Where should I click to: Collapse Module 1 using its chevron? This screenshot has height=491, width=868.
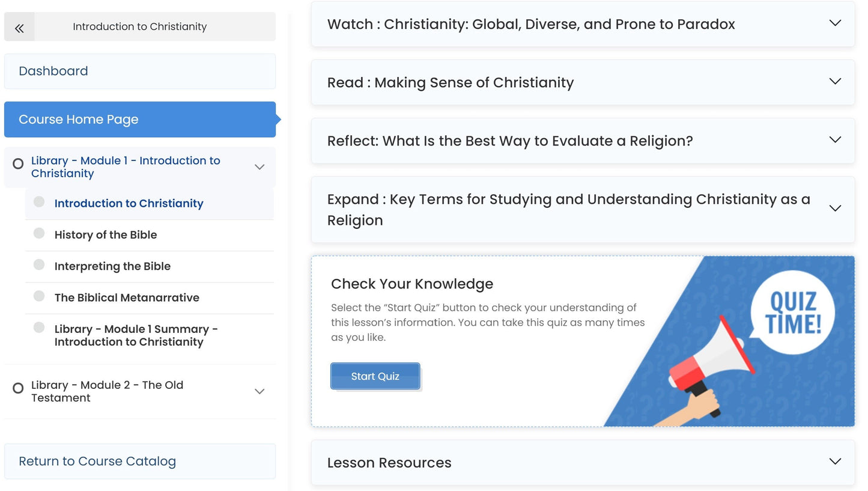[259, 167]
